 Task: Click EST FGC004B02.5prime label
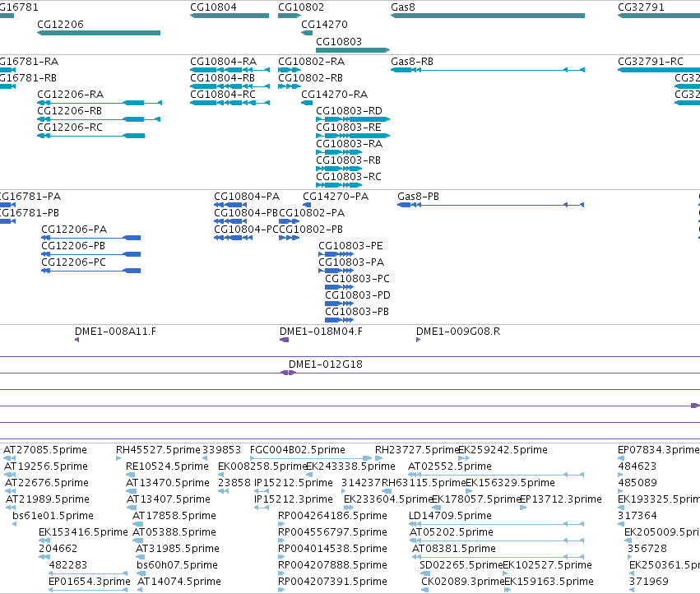298,450
